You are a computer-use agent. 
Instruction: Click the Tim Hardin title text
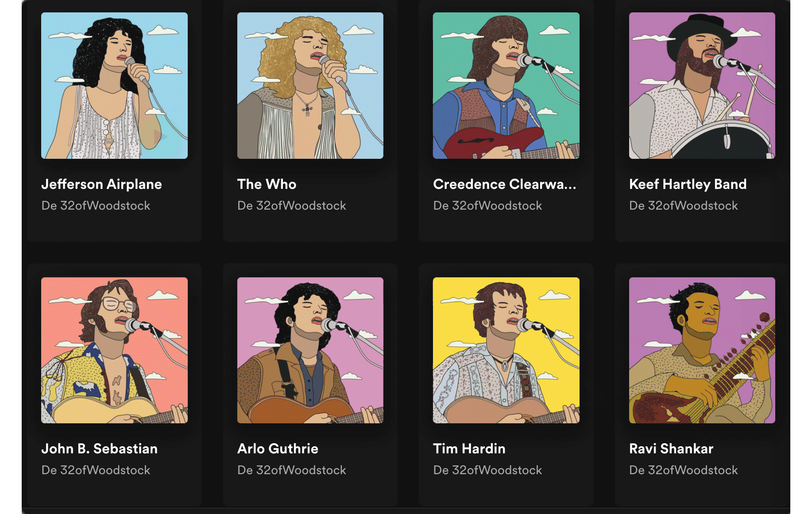coord(469,449)
